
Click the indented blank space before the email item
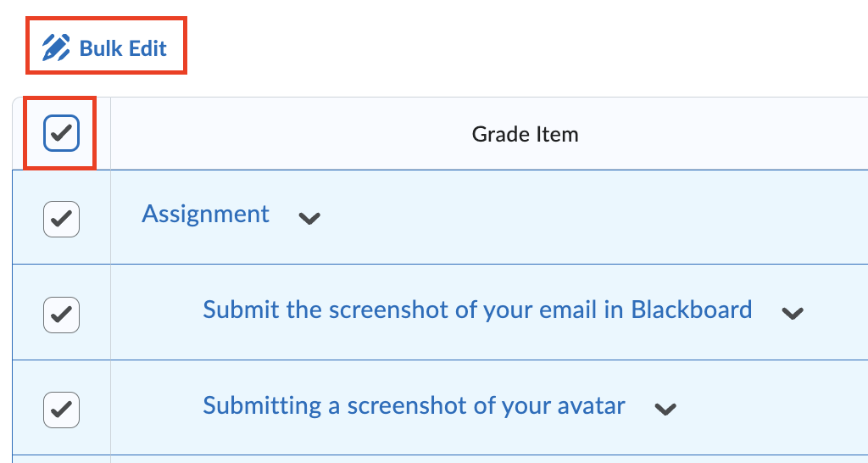157,312
